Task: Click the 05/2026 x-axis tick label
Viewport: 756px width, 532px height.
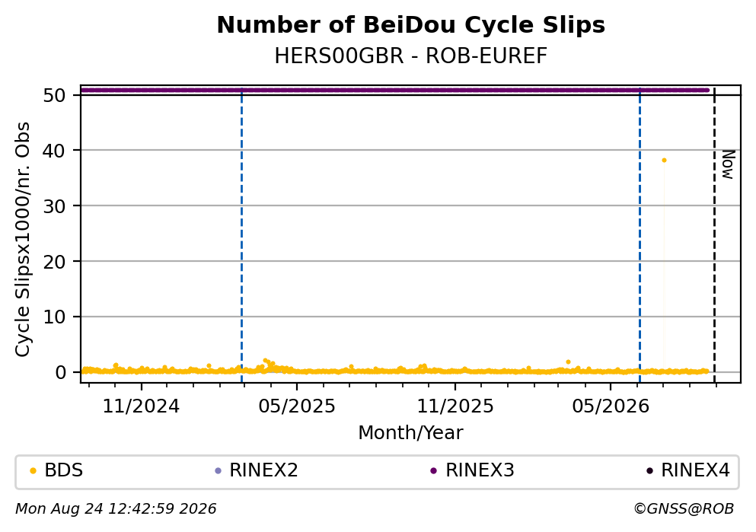Action: click(611, 406)
